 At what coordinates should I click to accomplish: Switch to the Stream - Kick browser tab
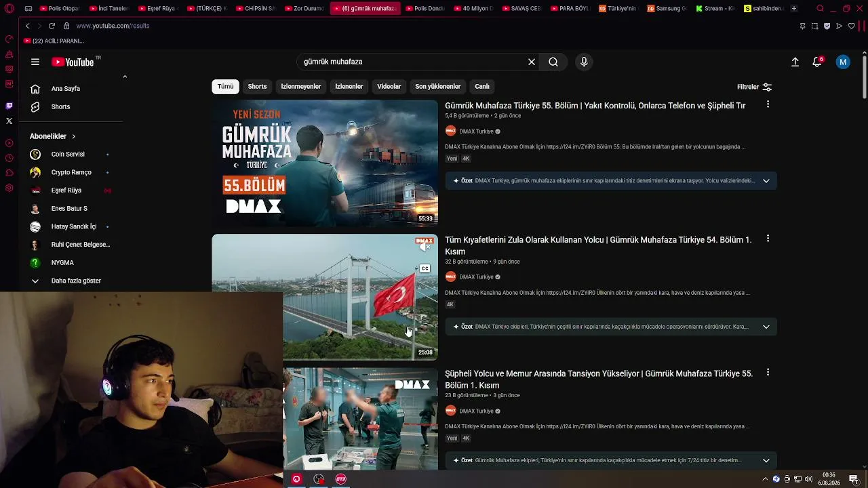715,9
